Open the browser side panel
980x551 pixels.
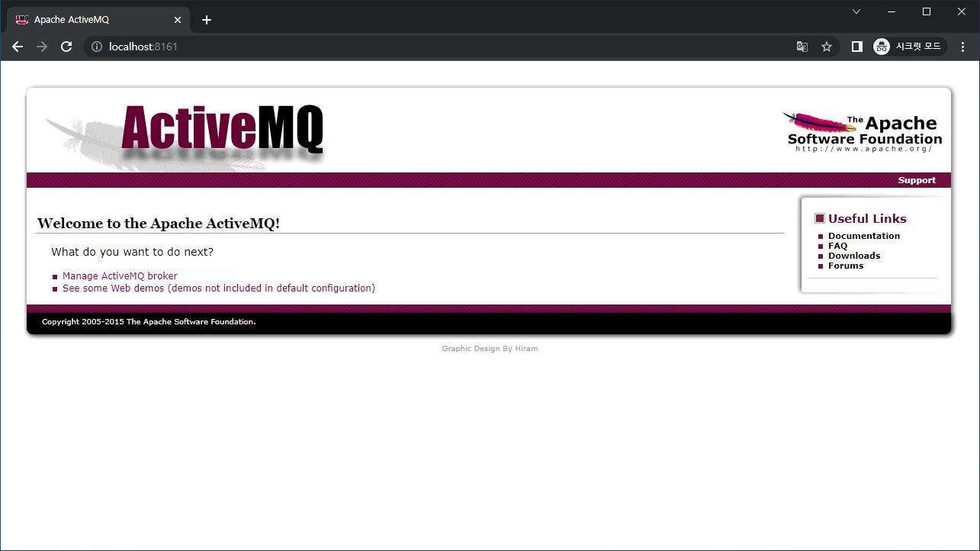click(856, 47)
